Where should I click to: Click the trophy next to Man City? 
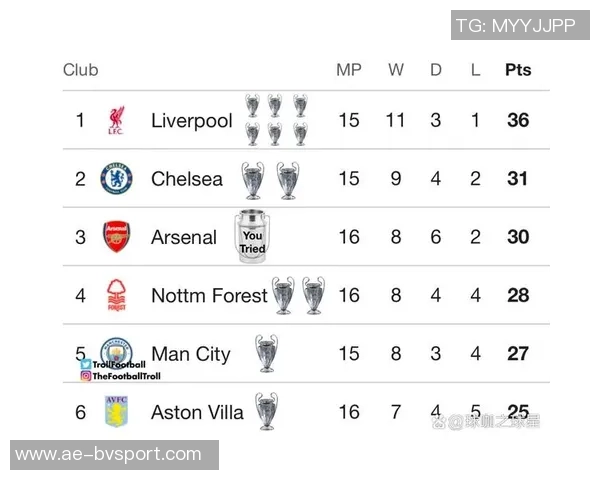pos(266,353)
